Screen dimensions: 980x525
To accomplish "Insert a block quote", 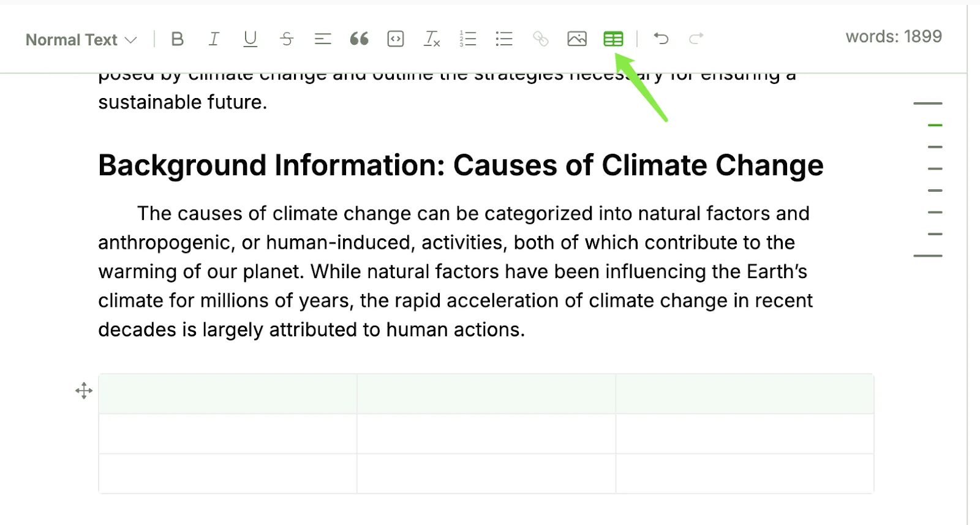I will pos(359,39).
